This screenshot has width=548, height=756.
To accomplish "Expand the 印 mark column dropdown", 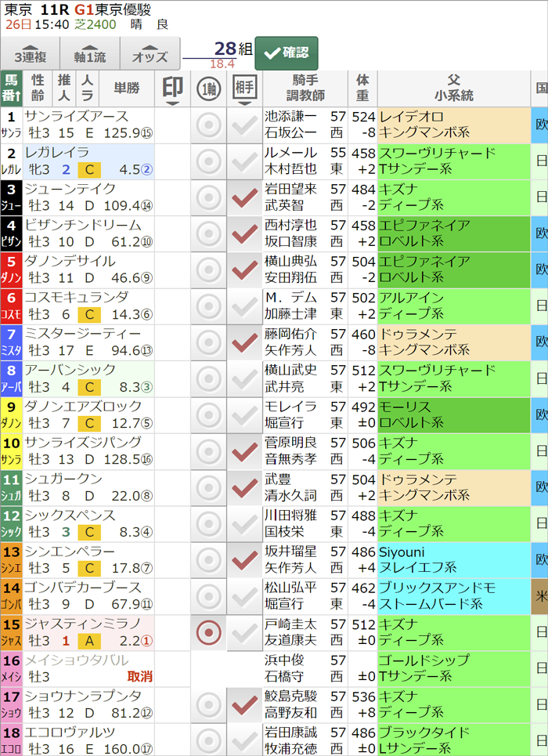I will tap(172, 89).
